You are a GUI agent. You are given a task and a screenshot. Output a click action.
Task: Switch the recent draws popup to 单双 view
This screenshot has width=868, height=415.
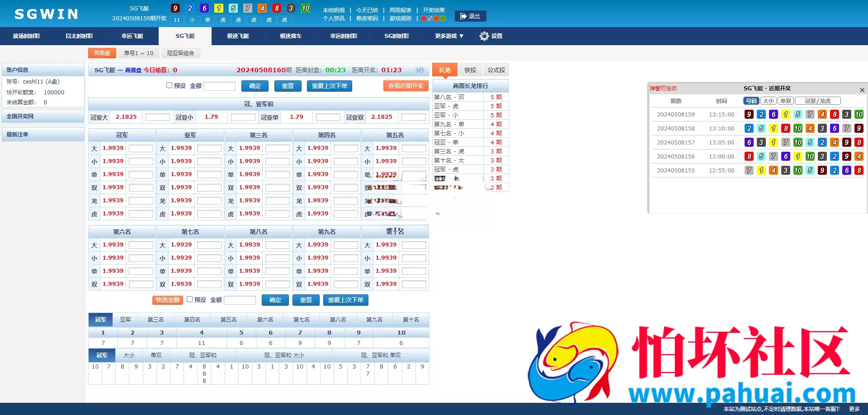tap(786, 101)
